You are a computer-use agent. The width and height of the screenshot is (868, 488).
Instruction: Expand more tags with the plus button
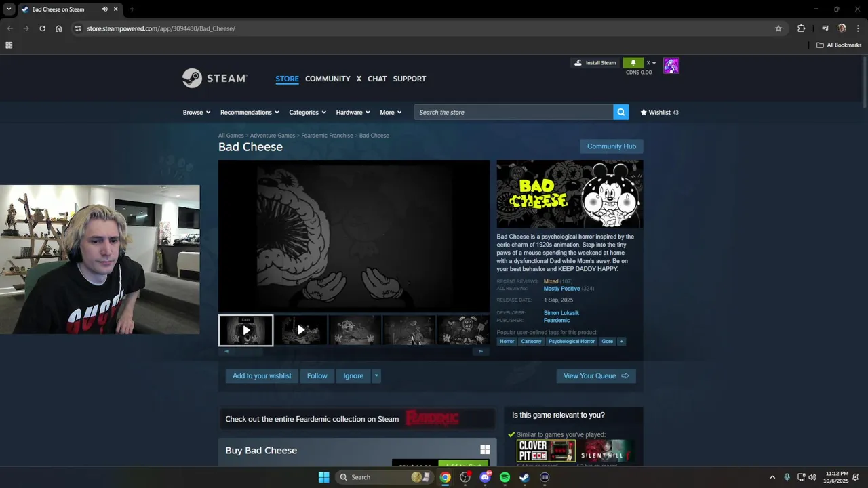621,342
